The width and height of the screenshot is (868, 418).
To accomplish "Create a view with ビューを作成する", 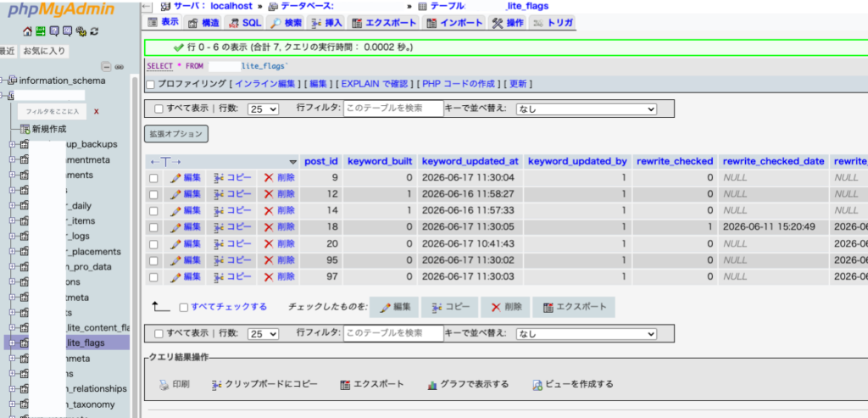I will 573,384.
